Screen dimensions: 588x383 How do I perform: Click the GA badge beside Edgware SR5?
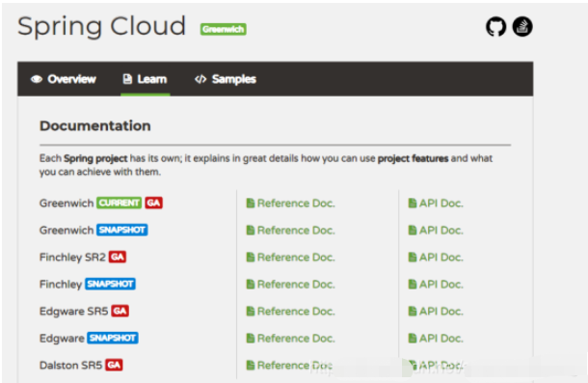click(120, 311)
